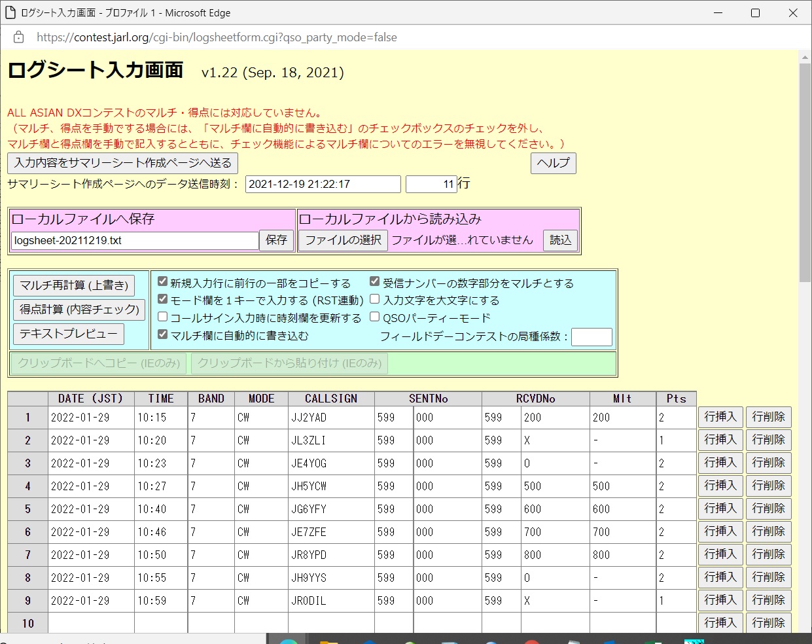The image size is (812, 644).
Task: Enable 入力文字を大文字にする checkbox
Action: [375, 299]
